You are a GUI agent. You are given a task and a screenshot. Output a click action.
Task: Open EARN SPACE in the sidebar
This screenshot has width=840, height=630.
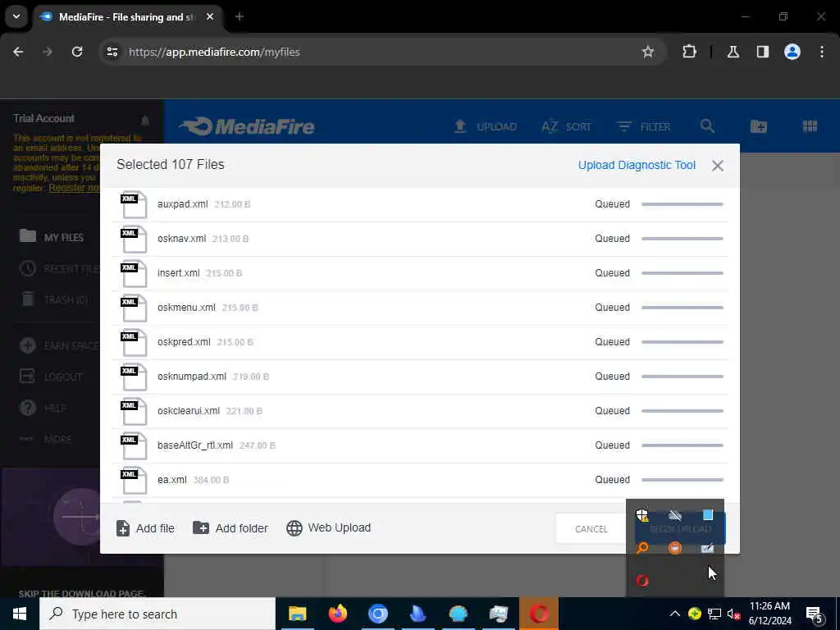(x=59, y=345)
